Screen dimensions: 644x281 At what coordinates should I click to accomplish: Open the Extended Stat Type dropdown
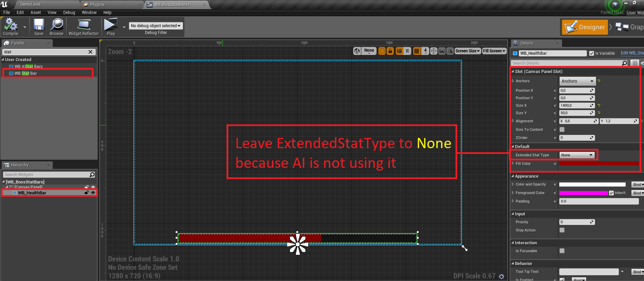coord(578,155)
